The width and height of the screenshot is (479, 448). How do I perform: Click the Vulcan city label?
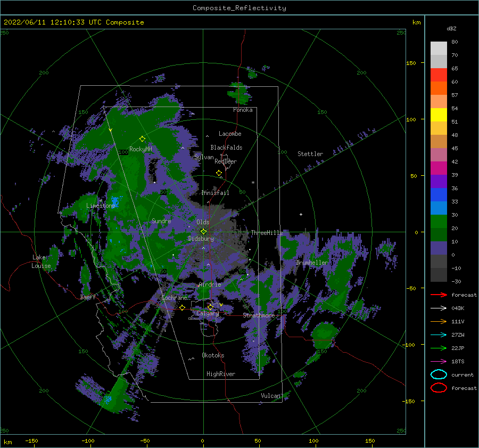(x=270, y=396)
